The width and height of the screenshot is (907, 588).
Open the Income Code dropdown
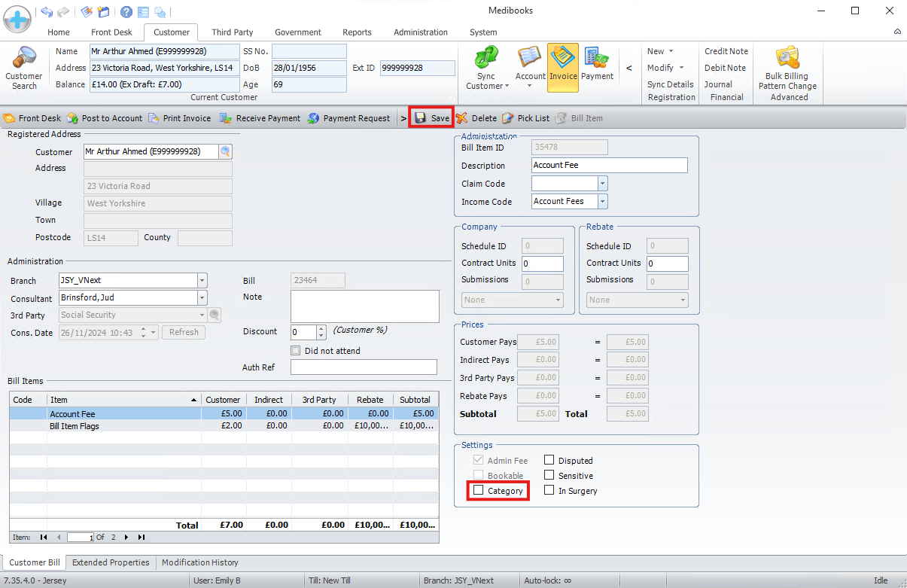pos(602,202)
